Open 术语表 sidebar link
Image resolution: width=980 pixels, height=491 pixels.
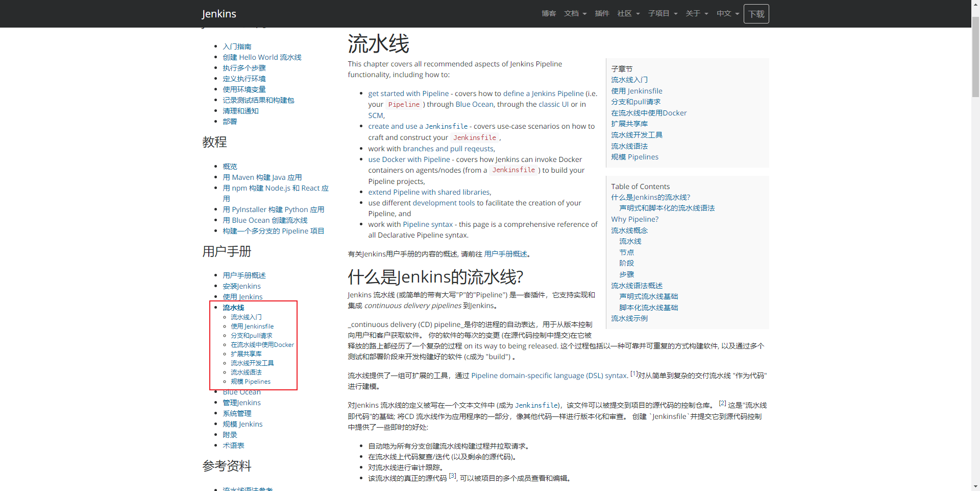(233, 446)
